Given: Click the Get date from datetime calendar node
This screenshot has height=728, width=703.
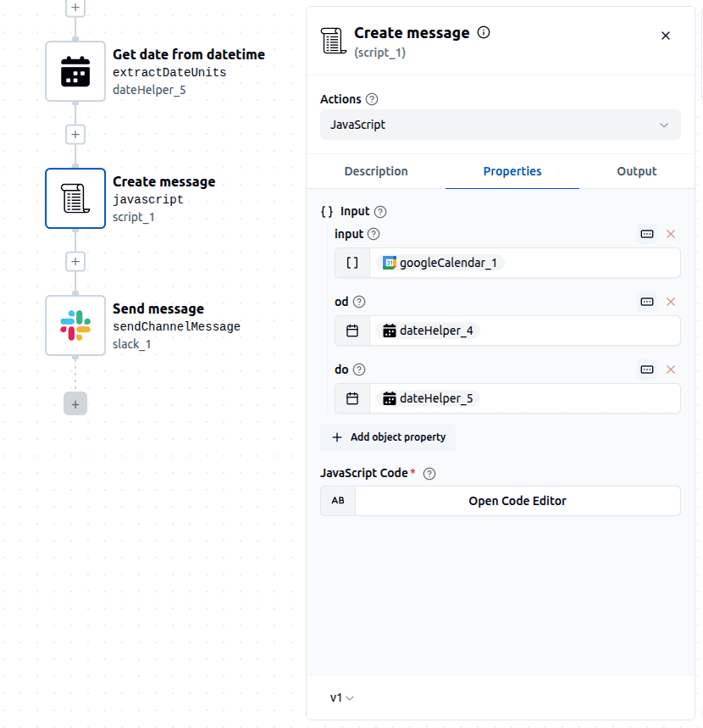Looking at the screenshot, I should (x=75, y=72).
